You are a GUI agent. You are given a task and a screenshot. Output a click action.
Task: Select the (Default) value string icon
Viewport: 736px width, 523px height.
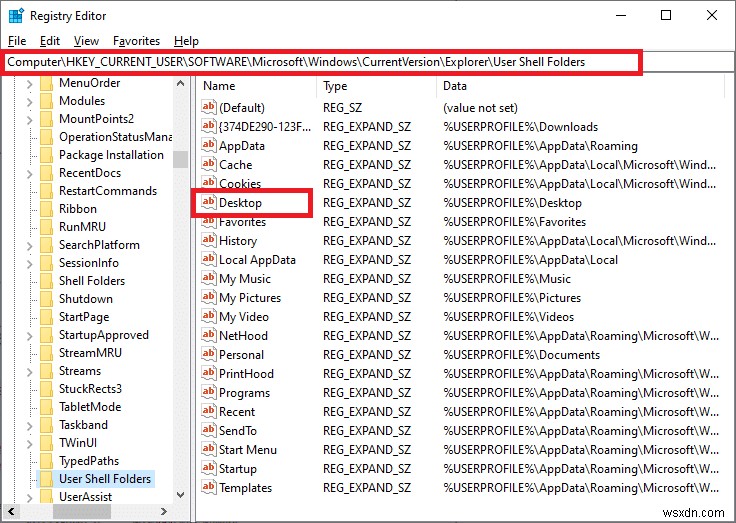pyautogui.click(x=208, y=107)
